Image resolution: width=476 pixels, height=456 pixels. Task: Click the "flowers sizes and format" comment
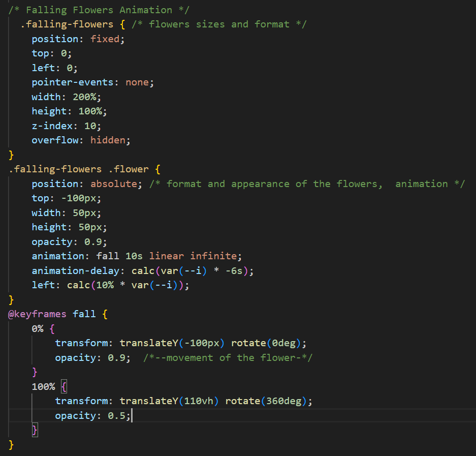click(219, 24)
